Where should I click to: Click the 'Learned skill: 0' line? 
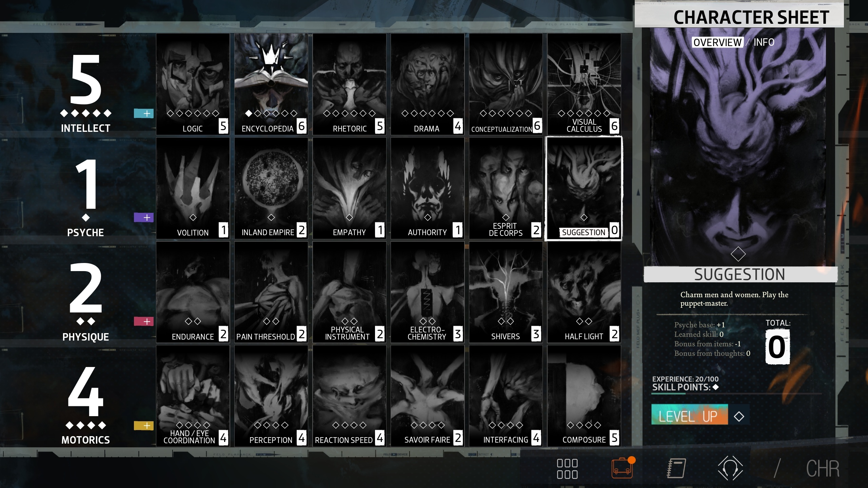click(x=699, y=334)
